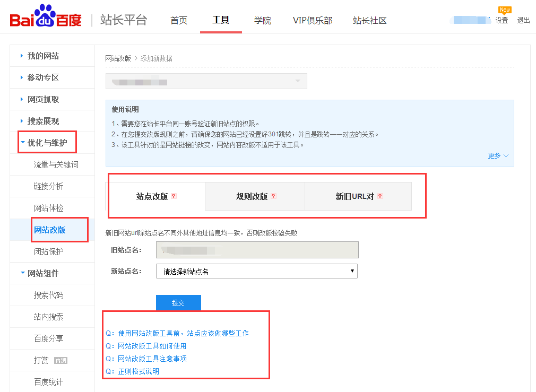Image resolution: width=536 pixels, height=392 pixels.
Task: Expand 更多 in usage instructions
Action: pos(498,155)
